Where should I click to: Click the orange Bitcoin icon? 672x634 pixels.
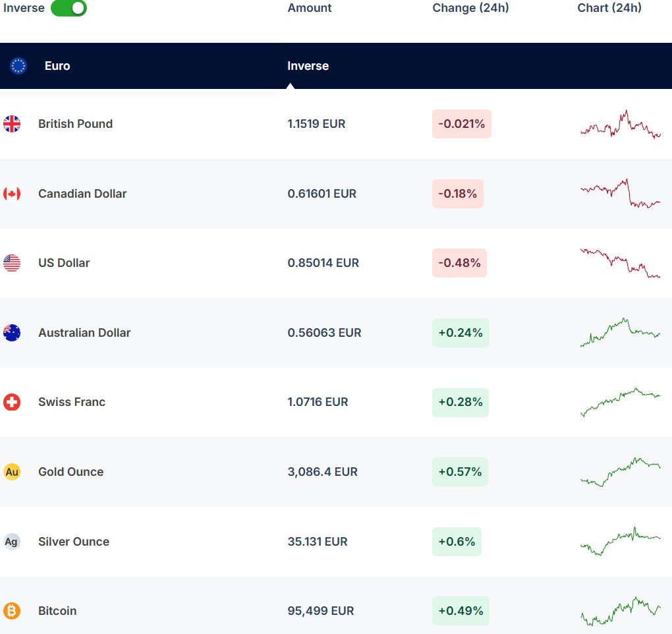point(12,611)
